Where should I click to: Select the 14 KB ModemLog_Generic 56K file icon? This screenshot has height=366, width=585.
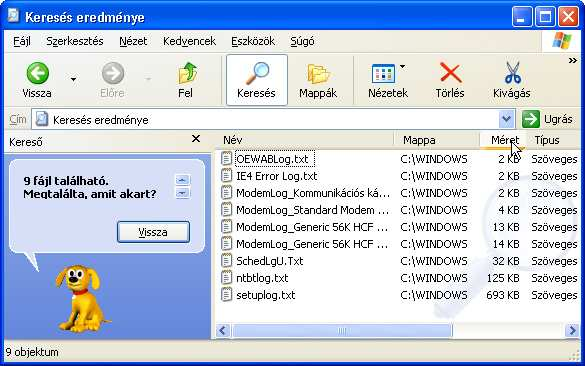(226, 244)
